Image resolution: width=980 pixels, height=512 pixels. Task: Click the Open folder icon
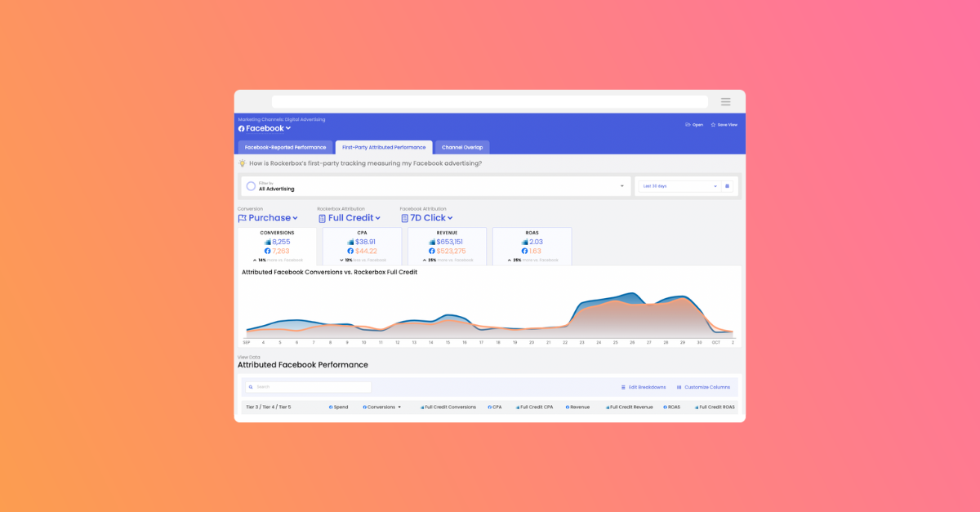click(x=688, y=125)
